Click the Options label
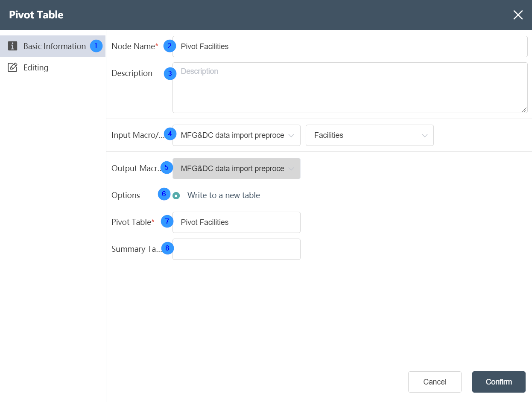 (x=126, y=195)
